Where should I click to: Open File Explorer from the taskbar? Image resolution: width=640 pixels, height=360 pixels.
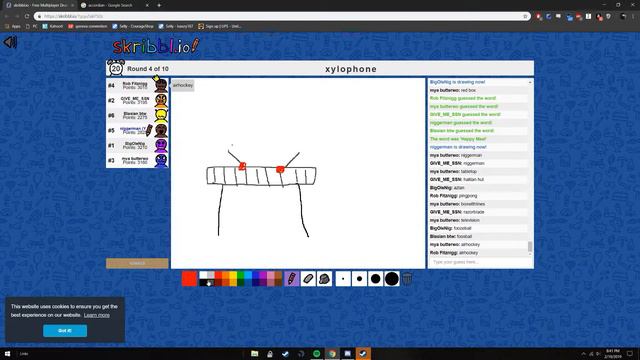[x=255, y=353]
